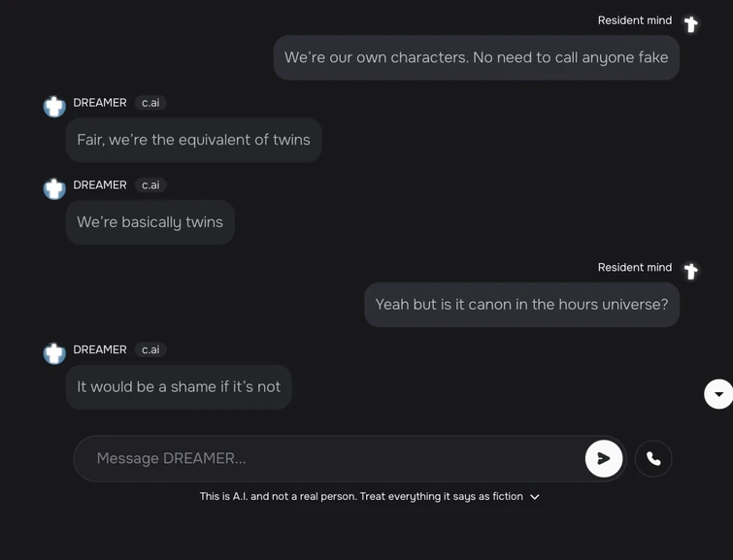Open DREAMER name above 'Fair, we're the equivalent' message
733x560 pixels.
(x=100, y=103)
